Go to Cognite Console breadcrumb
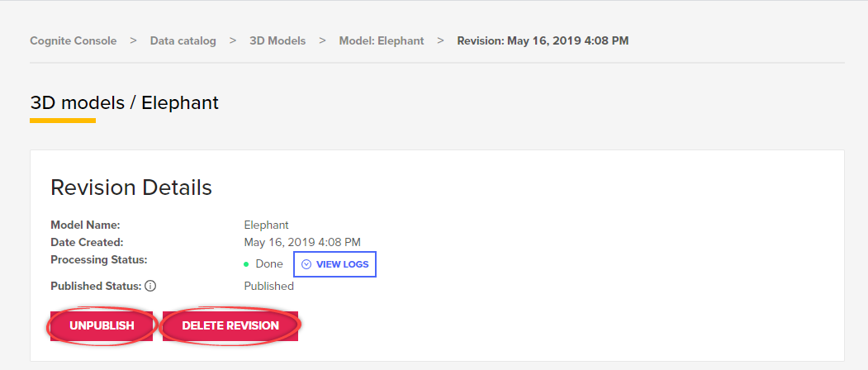 73,41
